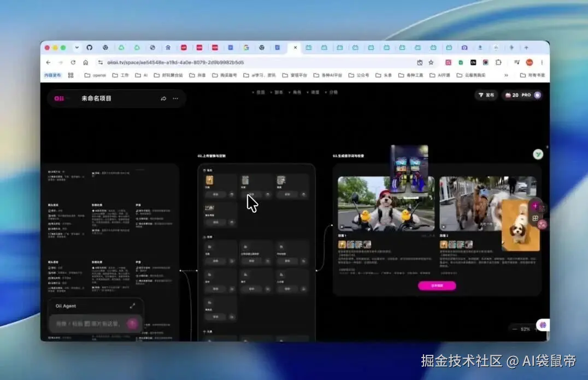Open the 所有书签 folder

[x=532, y=75]
